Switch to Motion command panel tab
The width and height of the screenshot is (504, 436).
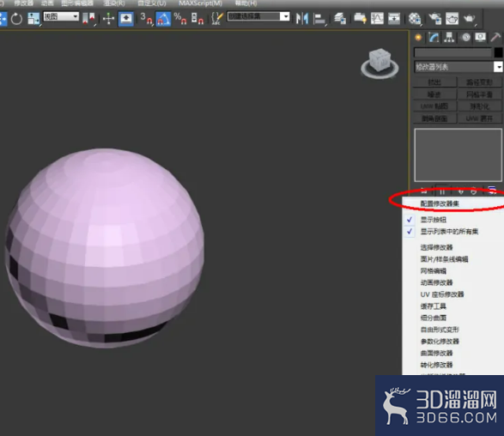tap(465, 38)
